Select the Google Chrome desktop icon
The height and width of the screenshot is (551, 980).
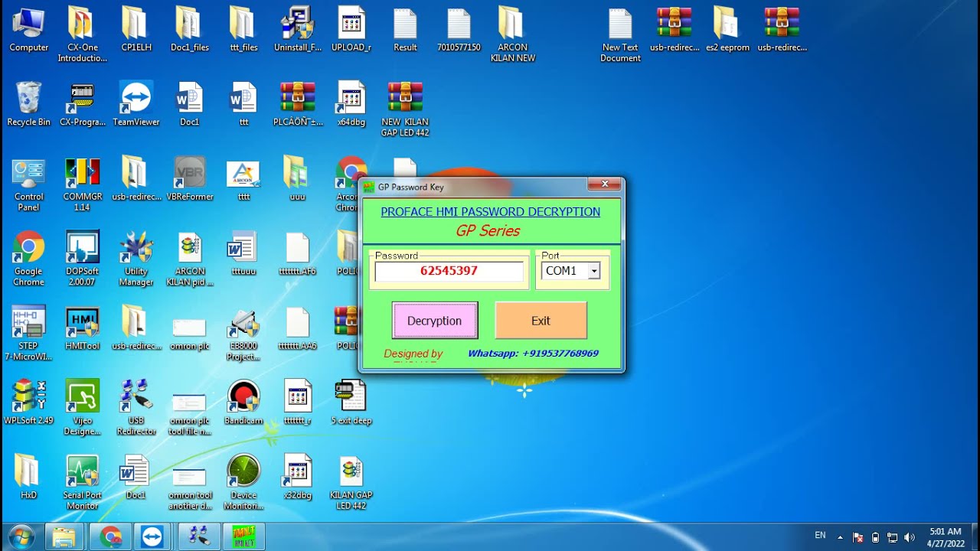click(29, 259)
